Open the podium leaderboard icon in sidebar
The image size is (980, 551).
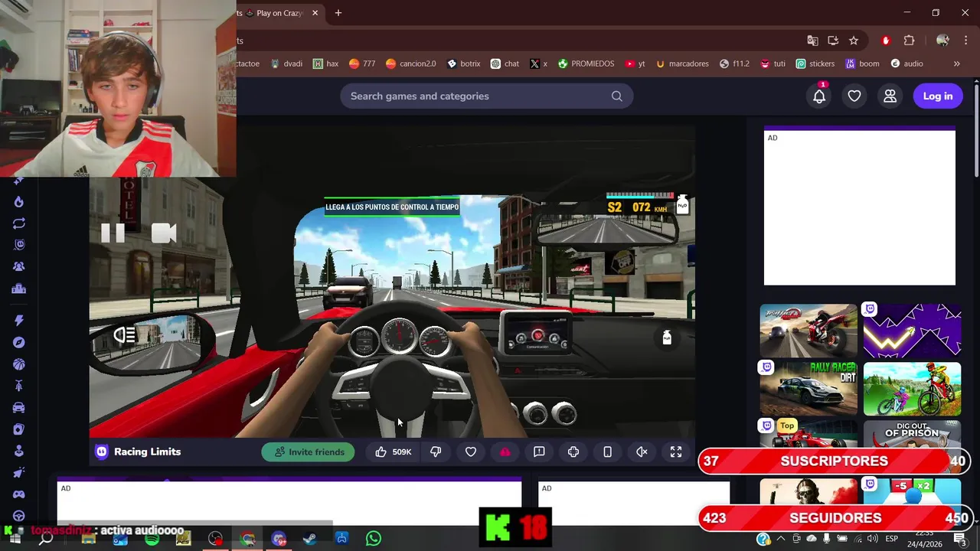click(19, 289)
